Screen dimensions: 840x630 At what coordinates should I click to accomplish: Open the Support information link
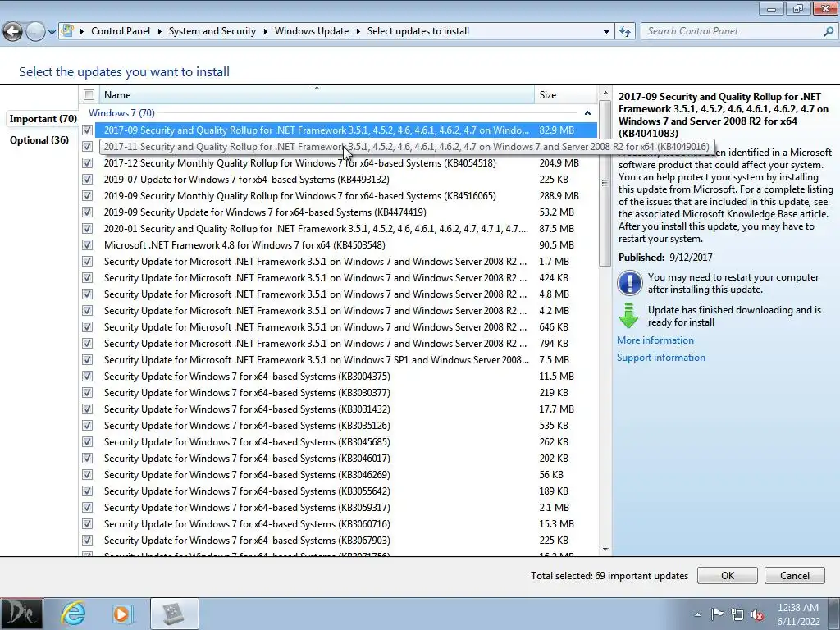660,358
